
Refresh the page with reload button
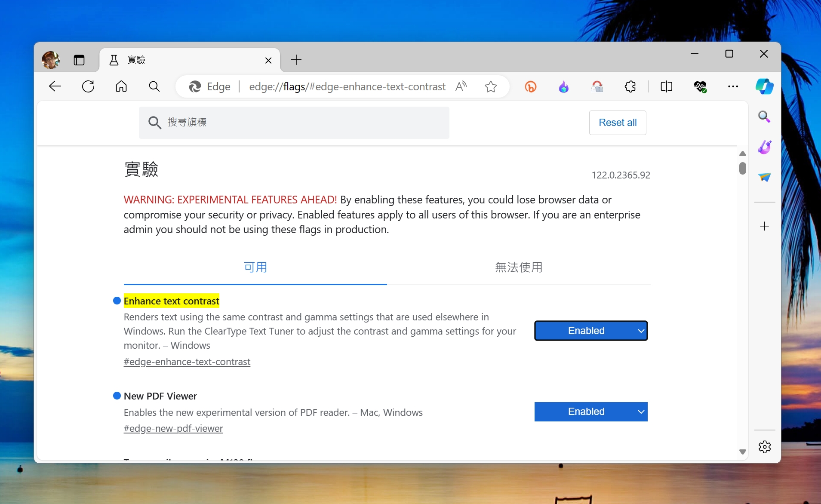point(88,87)
